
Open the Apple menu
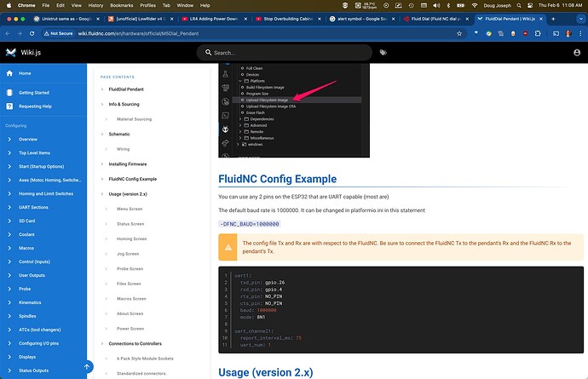point(9,5)
